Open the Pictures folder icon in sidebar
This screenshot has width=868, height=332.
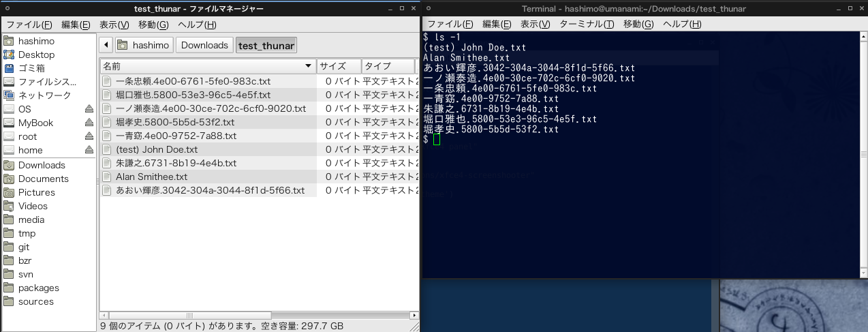click(x=9, y=192)
